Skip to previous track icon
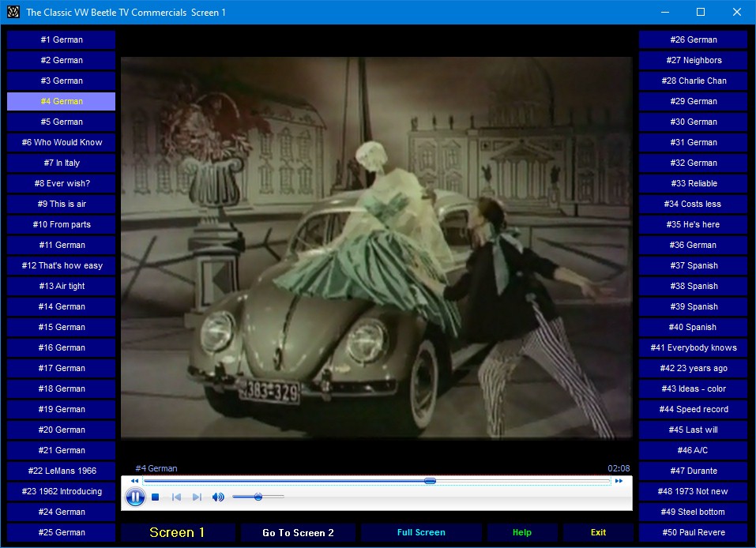 [x=176, y=497]
